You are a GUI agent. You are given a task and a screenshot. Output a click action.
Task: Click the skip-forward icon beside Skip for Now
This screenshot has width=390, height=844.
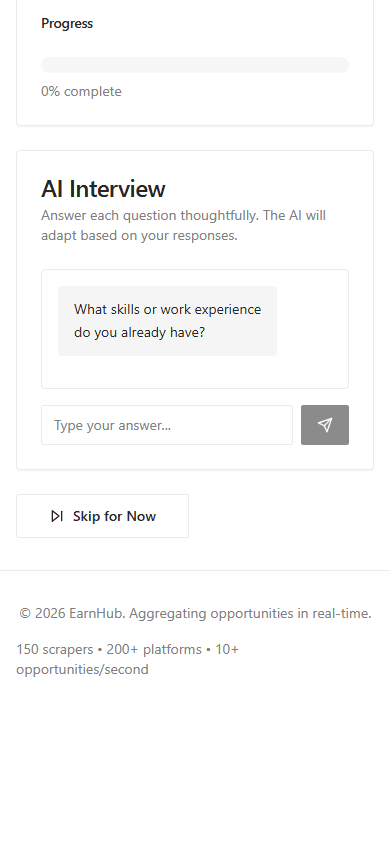[x=56, y=516]
